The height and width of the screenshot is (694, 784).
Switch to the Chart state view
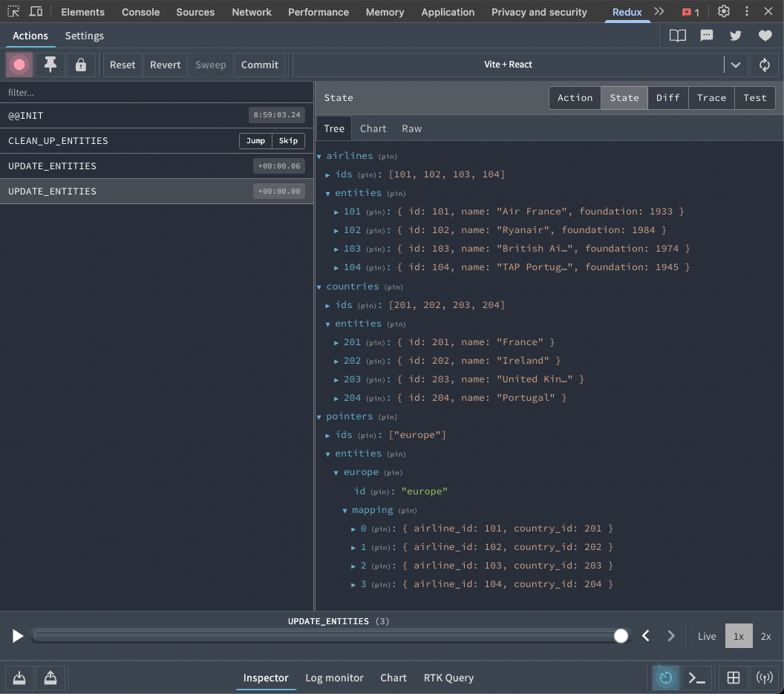tap(373, 128)
